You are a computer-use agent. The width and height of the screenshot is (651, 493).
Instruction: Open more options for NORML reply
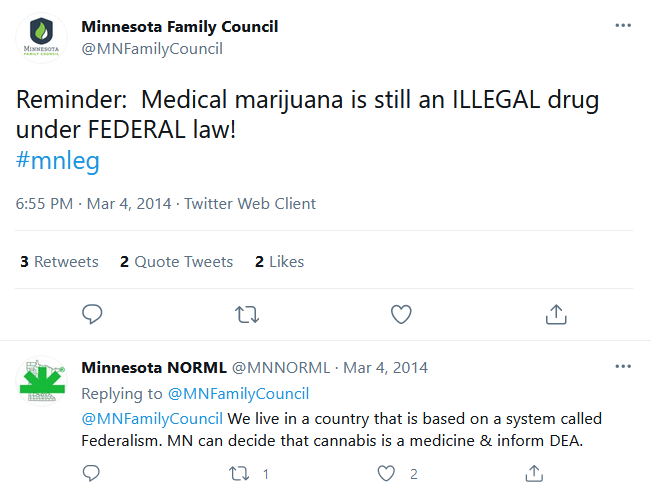click(x=623, y=367)
